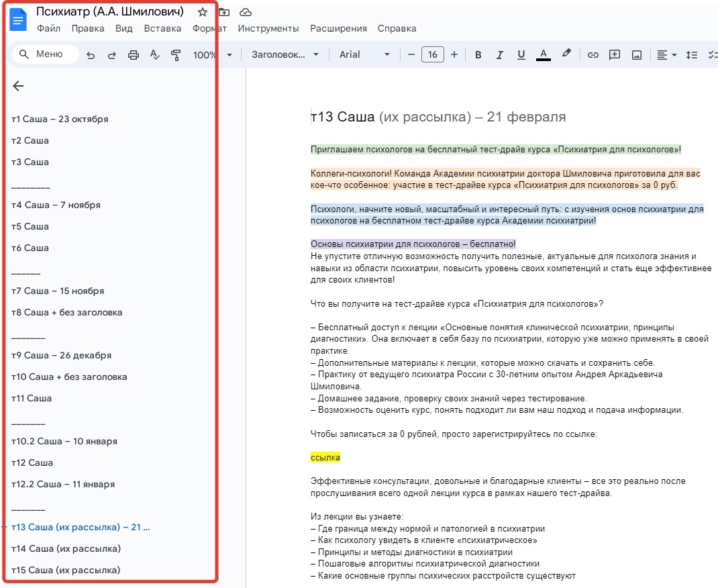Image resolution: width=718 pixels, height=588 pixels.
Task: Select the paint format roller icon
Action: [x=176, y=55]
